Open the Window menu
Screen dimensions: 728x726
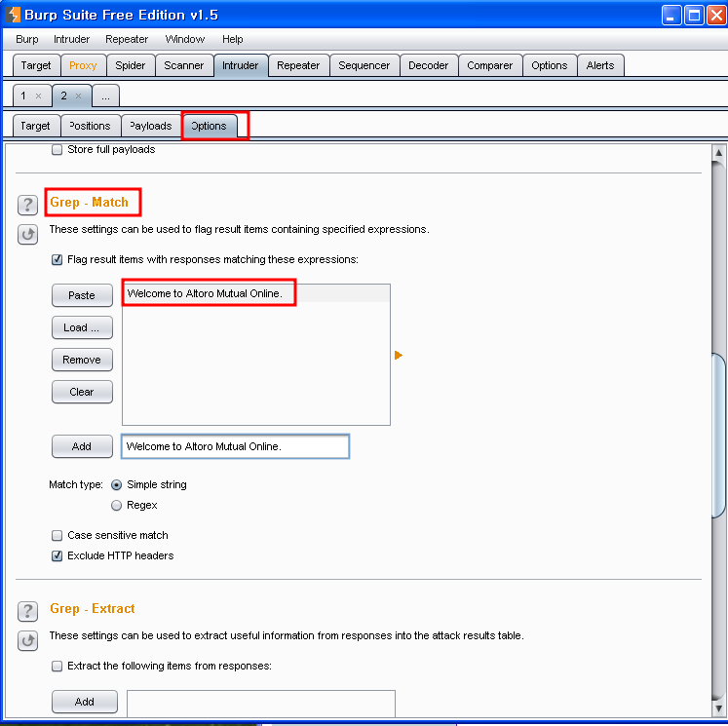[x=185, y=39]
